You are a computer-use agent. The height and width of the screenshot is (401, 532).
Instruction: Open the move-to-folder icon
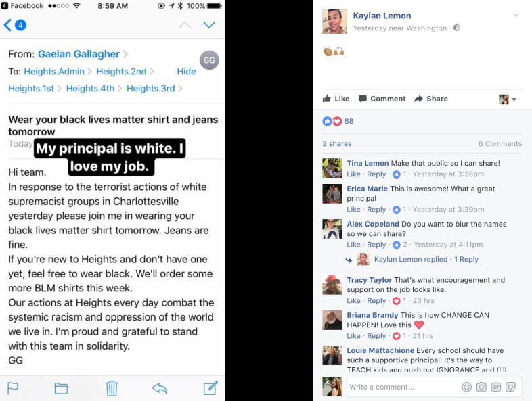[x=61, y=388]
